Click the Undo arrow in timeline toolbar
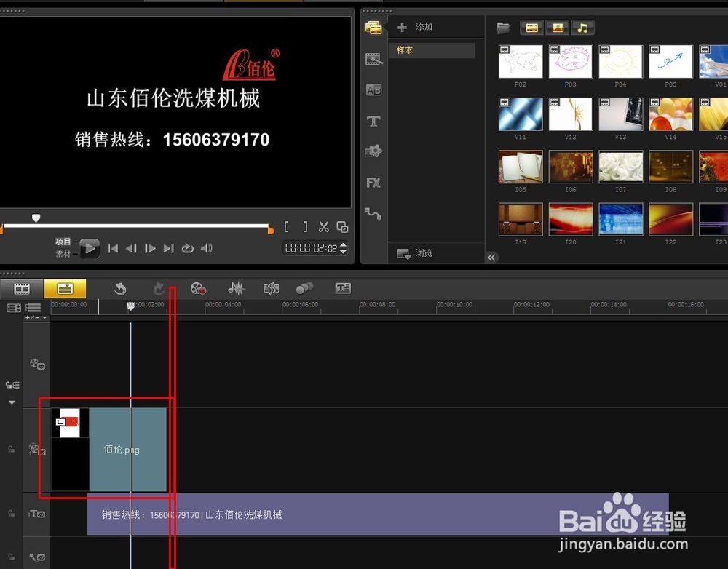Viewport: 728px width, 569px height. click(120, 289)
